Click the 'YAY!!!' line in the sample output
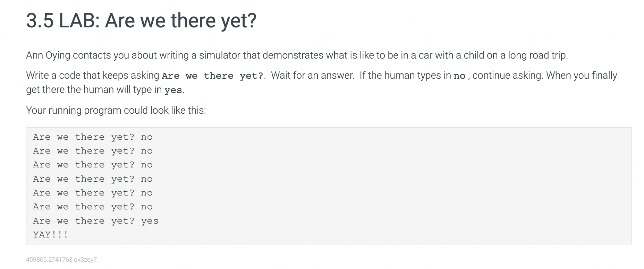This screenshot has height=269, width=644. pos(51,235)
